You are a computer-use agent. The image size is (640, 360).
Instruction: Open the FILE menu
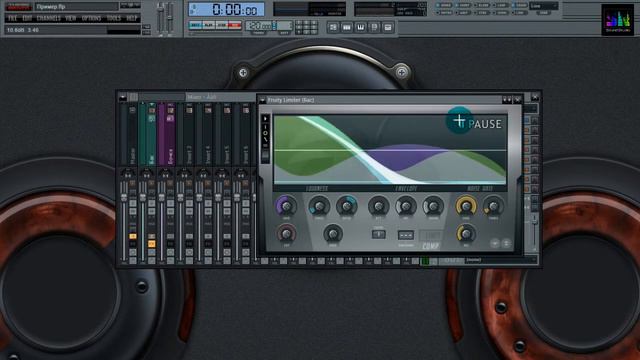point(13,18)
